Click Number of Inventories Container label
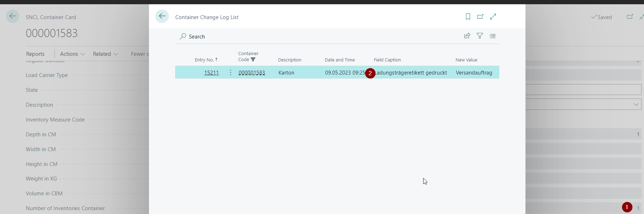The height and width of the screenshot is (214, 644). (65, 208)
